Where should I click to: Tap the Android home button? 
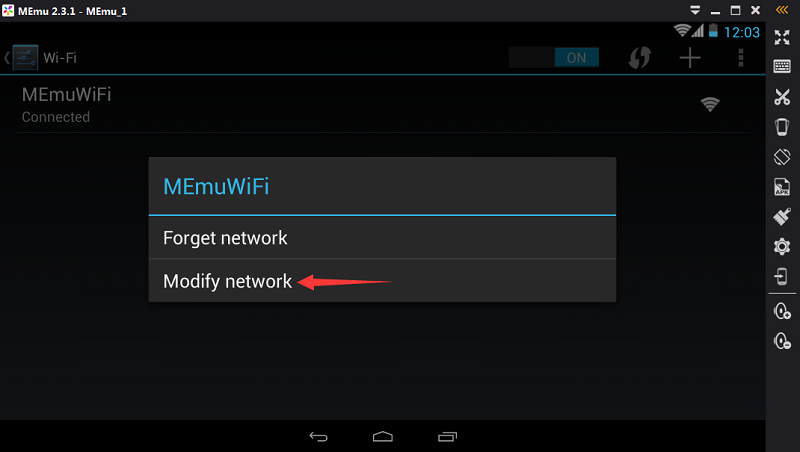point(383,436)
